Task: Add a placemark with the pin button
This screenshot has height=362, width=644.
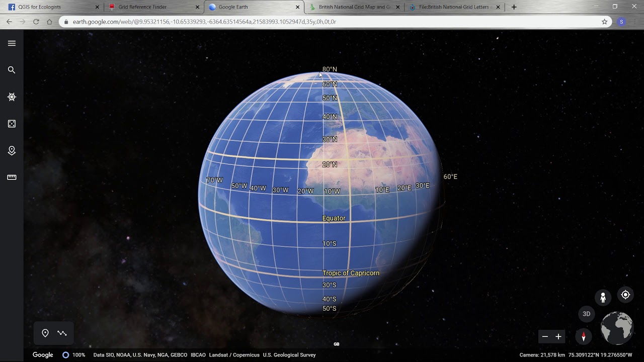Action: click(45, 333)
